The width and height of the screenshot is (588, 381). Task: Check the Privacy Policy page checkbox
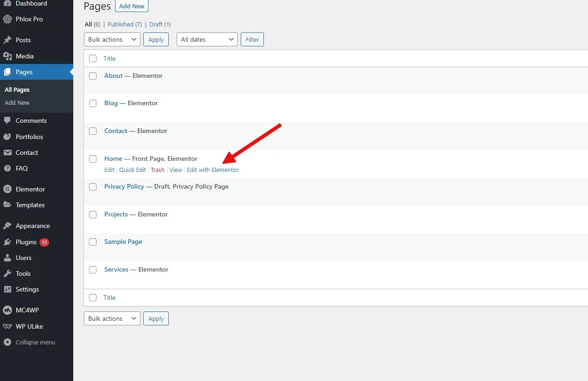(x=93, y=187)
